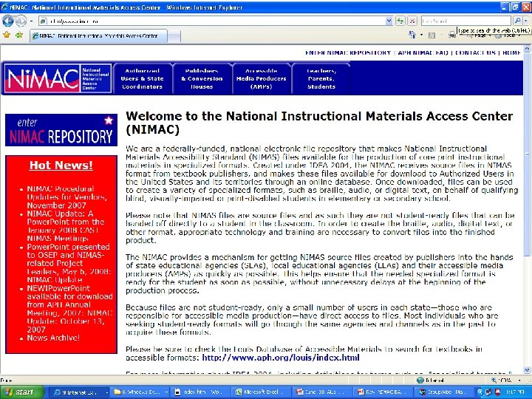Follow the www.aph.org/louis/index.html link
Image resolution: width=532 pixels, height=399 pixels.
tap(281, 358)
